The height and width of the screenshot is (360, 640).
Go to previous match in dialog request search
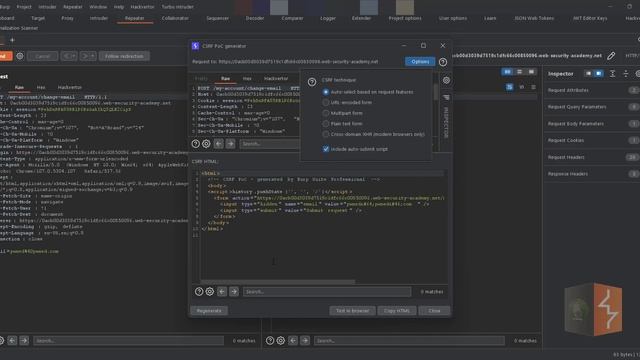(x=219, y=144)
